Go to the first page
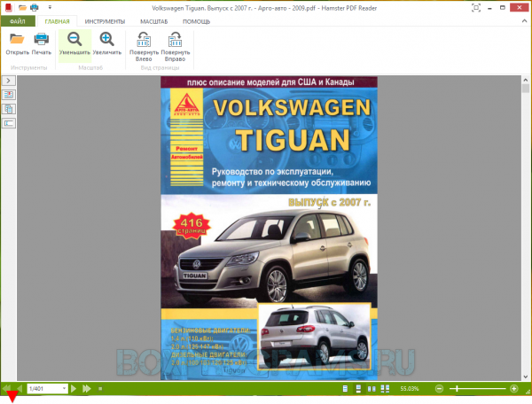Image resolution: width=532 pixels, height=404 pixels. click(6, 388)
